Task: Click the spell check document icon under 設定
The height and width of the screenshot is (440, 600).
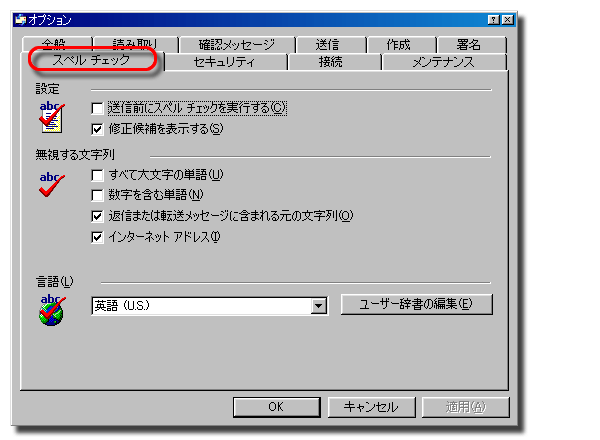Action: 51,117
